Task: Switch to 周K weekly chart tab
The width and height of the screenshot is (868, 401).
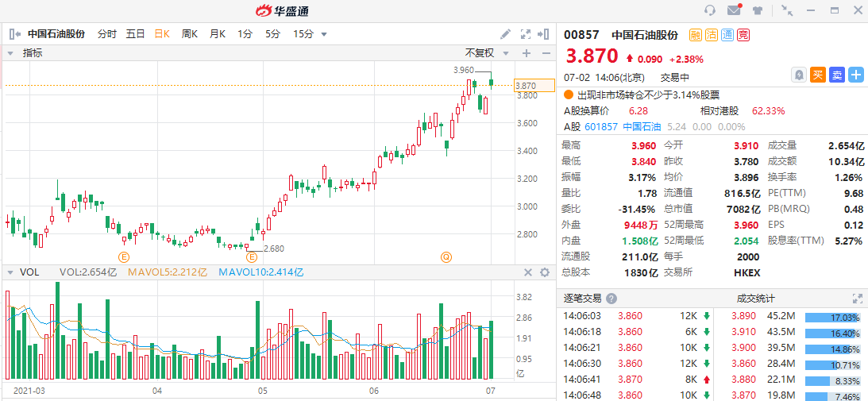Action: 189,34
